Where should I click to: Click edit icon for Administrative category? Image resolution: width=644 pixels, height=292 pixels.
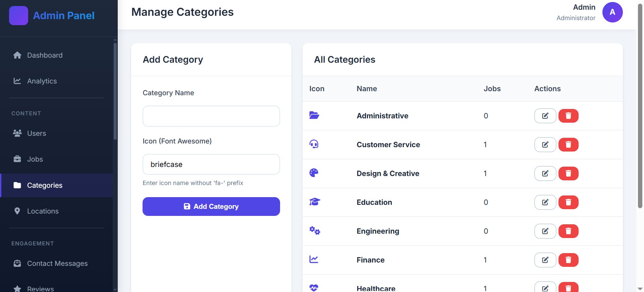[x=545, y=116]
